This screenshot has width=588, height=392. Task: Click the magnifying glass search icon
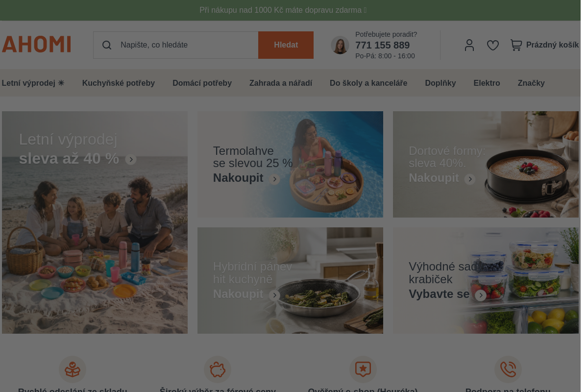tap(107, 45)
